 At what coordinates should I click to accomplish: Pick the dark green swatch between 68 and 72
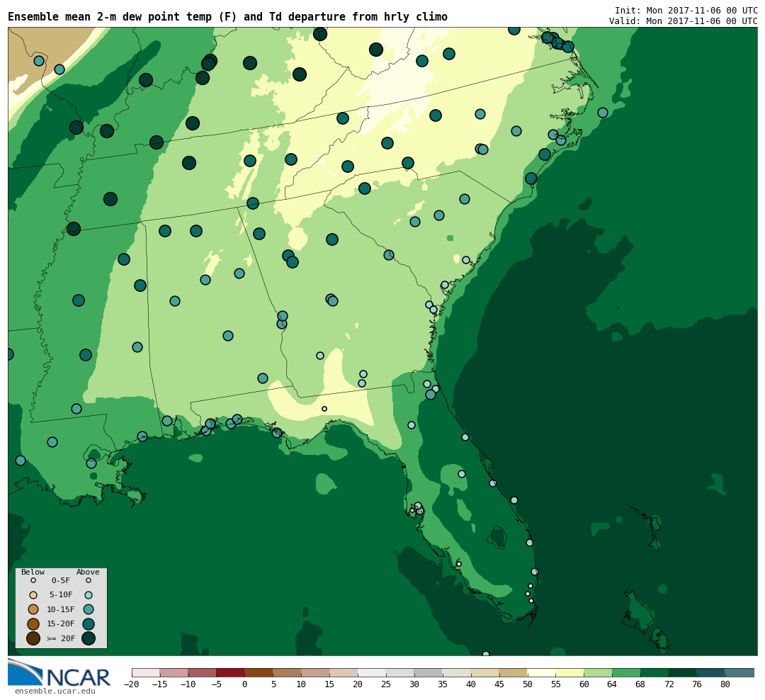[654, 672]
